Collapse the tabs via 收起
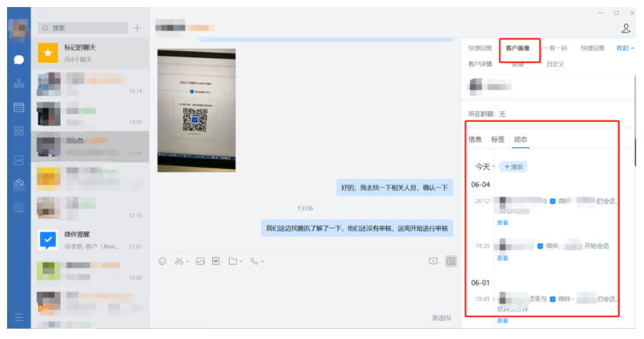The width and height of the screenshot is (644, 339). click(x=625, y=48)
